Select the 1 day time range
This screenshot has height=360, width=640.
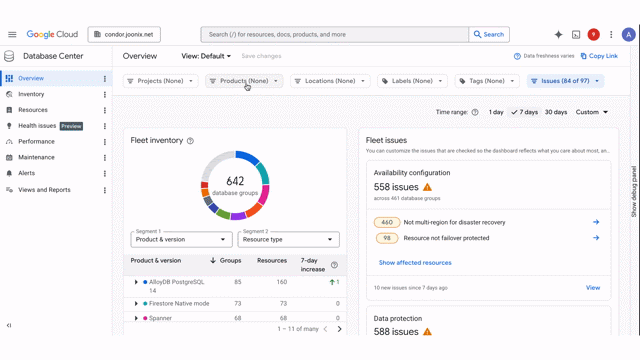click(x=496, y=112)
